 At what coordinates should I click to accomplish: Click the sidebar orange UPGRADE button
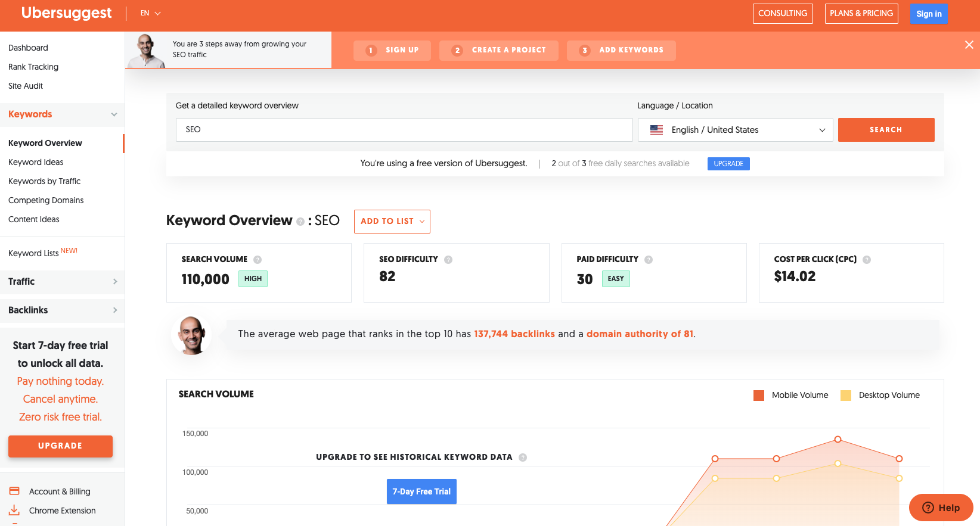tap(60, 446)
